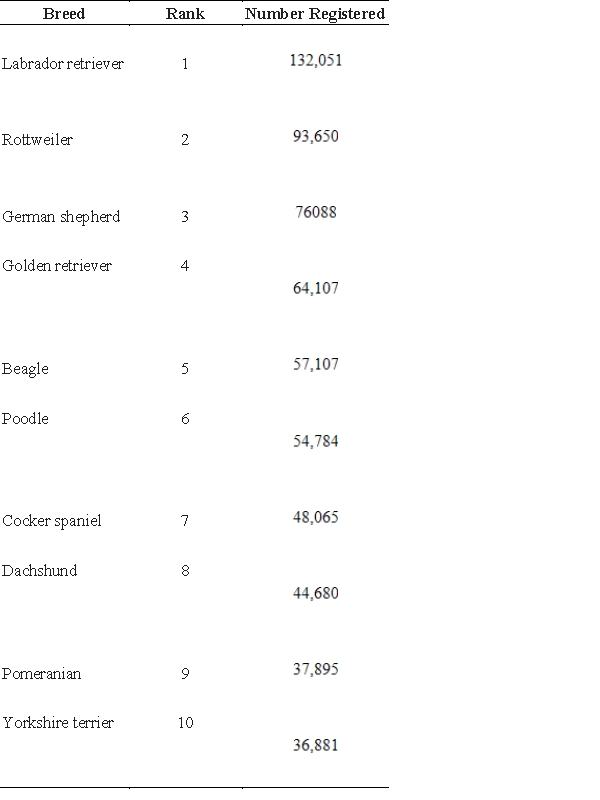The width and height of the screenshot is (600, 800).
Task: Click the value 54,784
Action: coord(316,441)
